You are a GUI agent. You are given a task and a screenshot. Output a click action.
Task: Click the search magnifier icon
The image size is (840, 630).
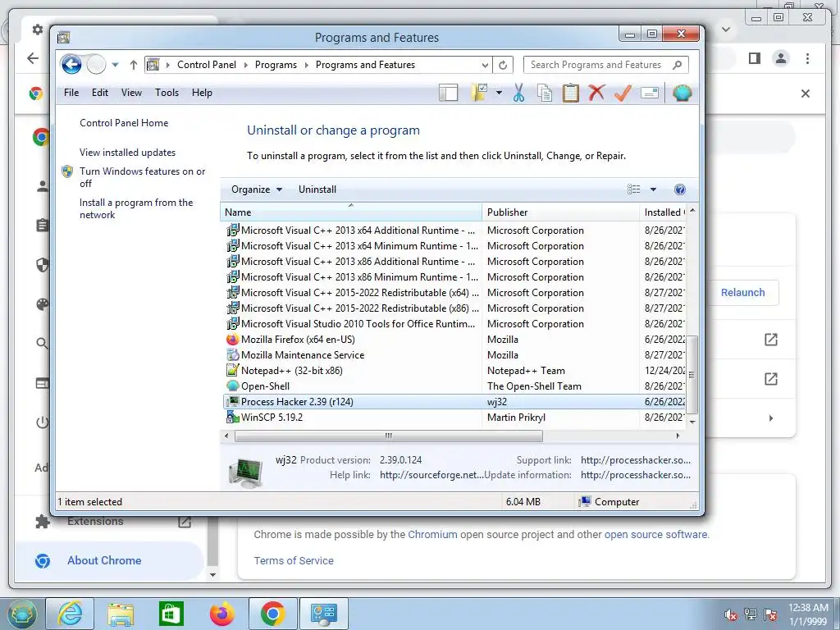(x=677, y=65)
